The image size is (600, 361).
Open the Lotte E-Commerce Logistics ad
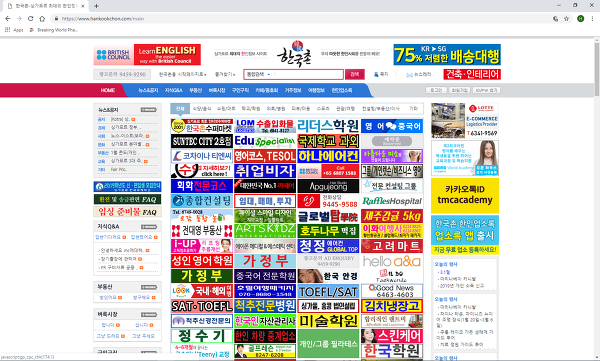coord(465,121)
